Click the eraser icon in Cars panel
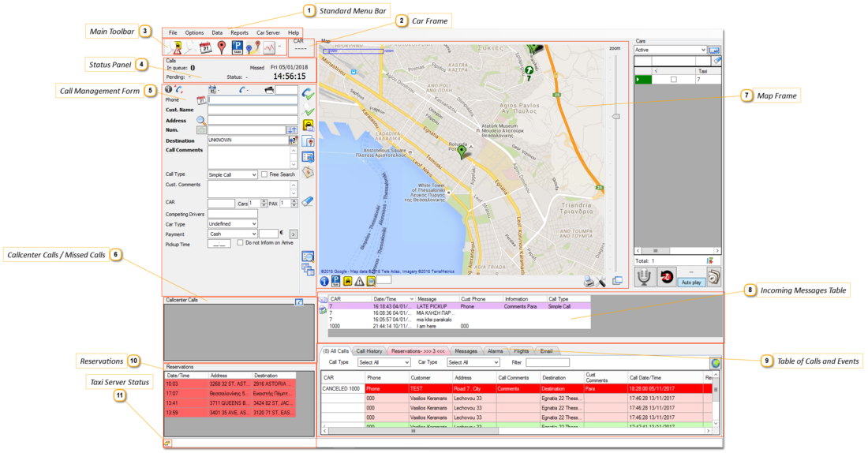This screenshot has height=453, width=868. pos(716,61)
